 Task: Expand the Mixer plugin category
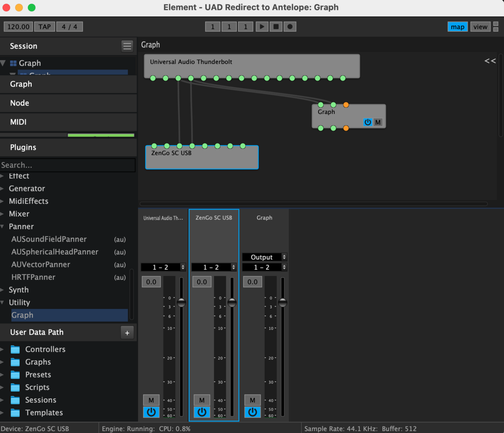coord(2,214)
